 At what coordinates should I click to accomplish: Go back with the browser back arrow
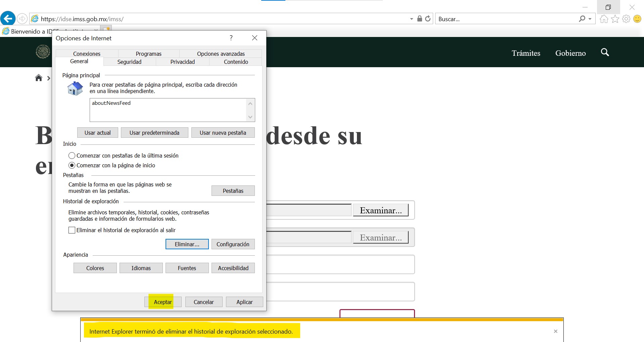(x=8, y=18)
